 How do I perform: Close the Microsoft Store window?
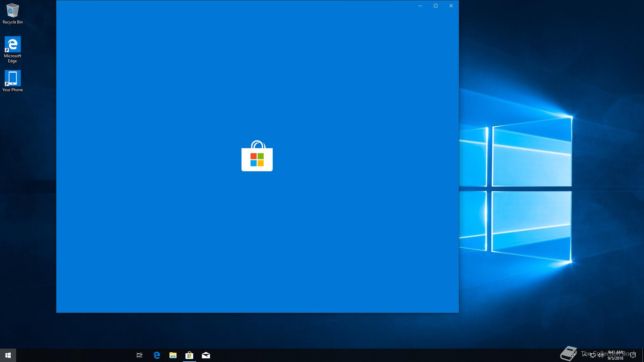point(451,6)
